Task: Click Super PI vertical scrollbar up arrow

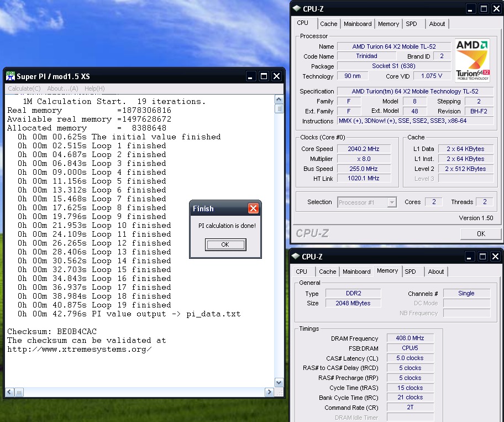Action: coord(279,100)
